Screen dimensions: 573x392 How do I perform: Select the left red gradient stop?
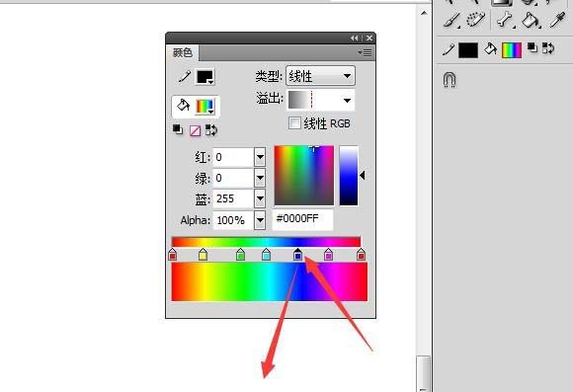pos(173,255)
